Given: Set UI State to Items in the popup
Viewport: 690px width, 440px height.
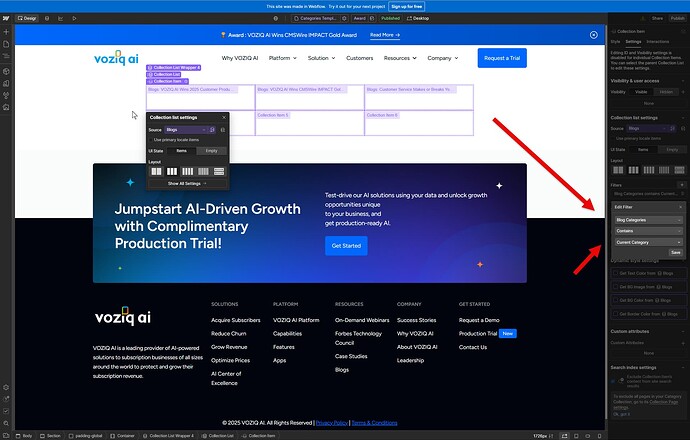Looking at the screenshot, I should (x=181, y=151).
